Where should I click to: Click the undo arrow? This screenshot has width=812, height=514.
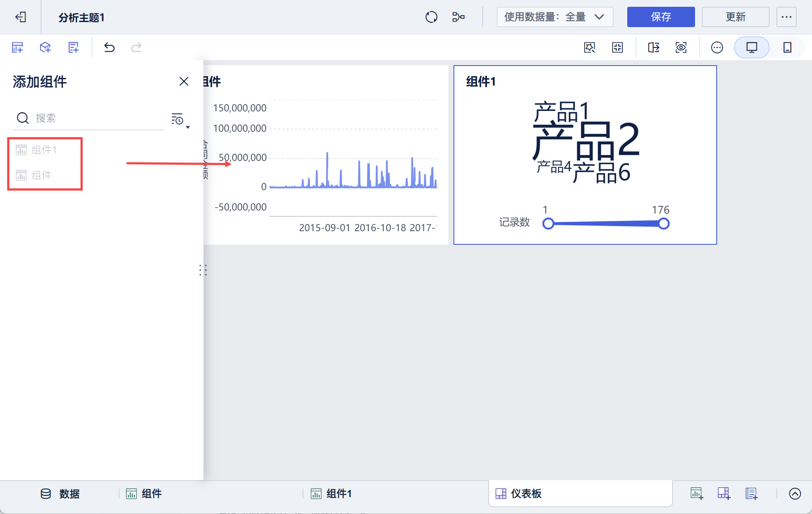[109, 47]
